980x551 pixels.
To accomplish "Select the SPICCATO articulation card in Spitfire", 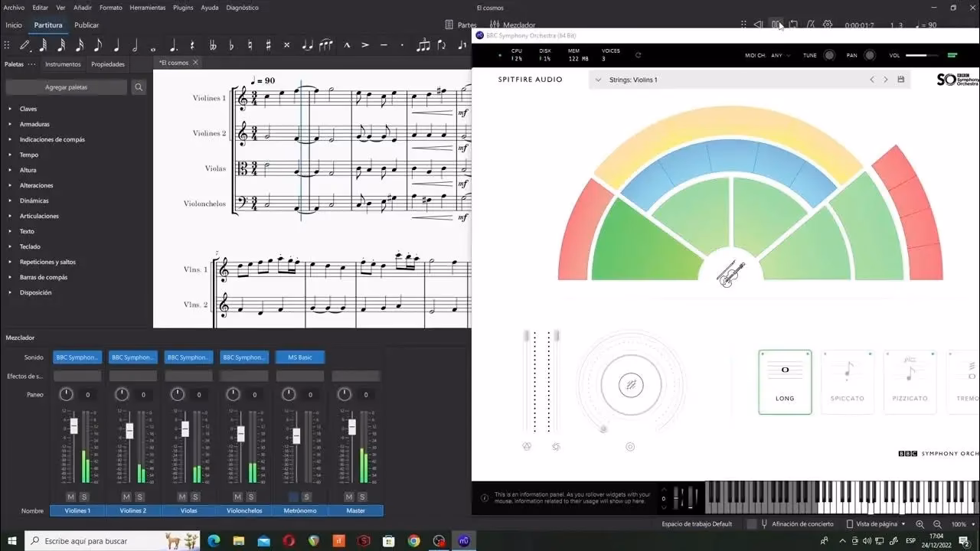I will point(847,381).
